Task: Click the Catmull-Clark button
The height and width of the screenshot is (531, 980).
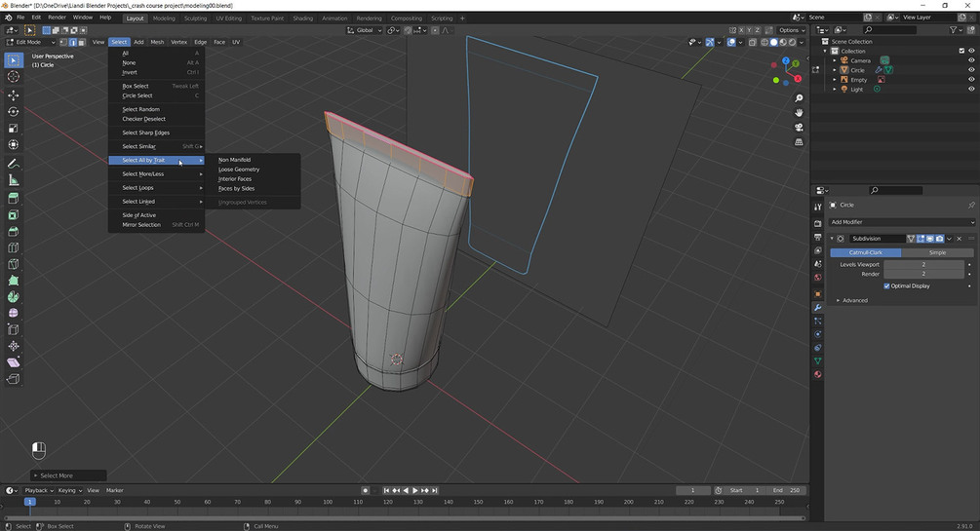Action: [866, 252]
